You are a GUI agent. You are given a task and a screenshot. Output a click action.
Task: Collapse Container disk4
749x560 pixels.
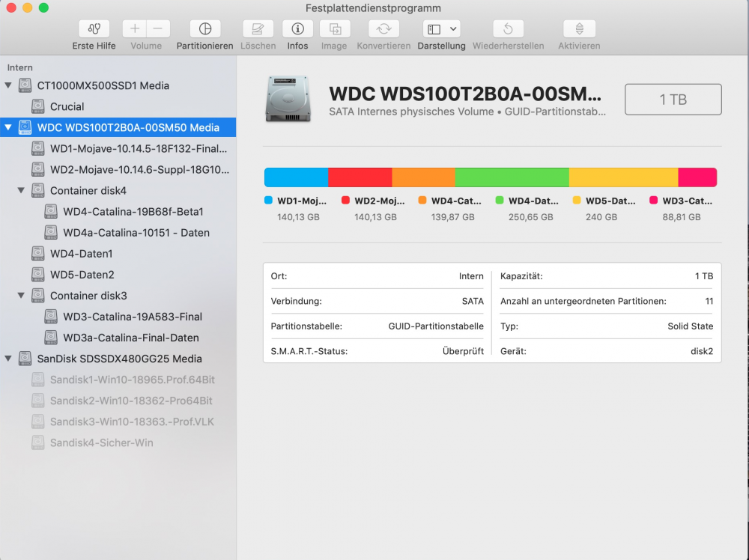pos(21,190)
